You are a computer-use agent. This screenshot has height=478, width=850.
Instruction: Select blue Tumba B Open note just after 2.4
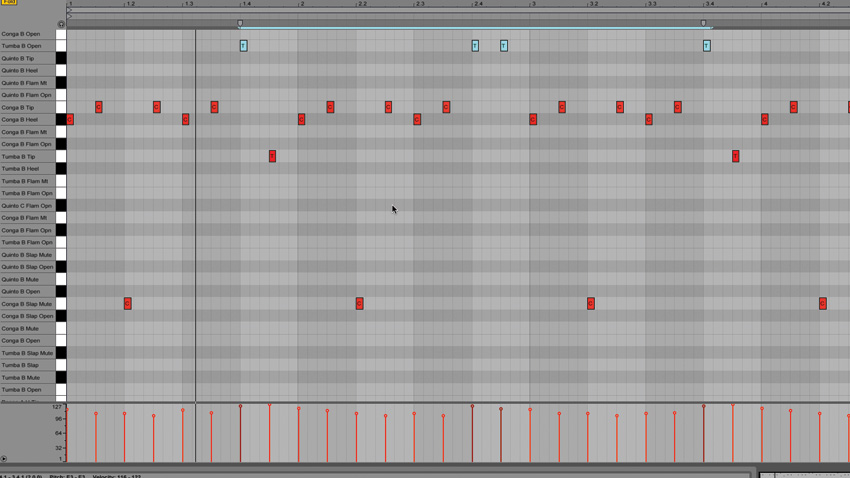[504, 46]
